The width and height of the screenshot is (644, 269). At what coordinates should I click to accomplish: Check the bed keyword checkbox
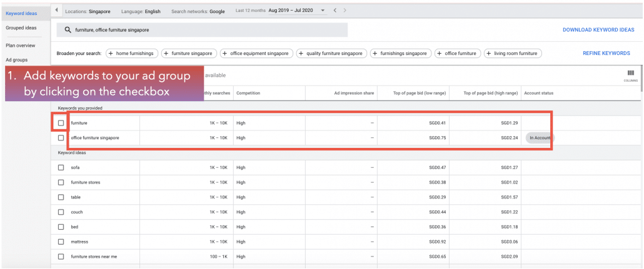coord(61,227)
